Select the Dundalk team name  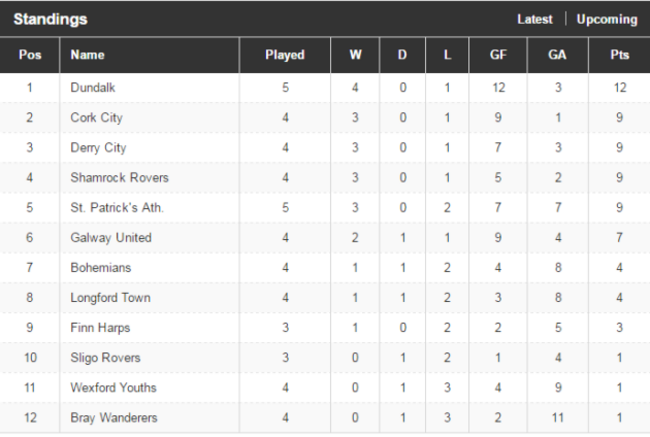tap(93, 87)
